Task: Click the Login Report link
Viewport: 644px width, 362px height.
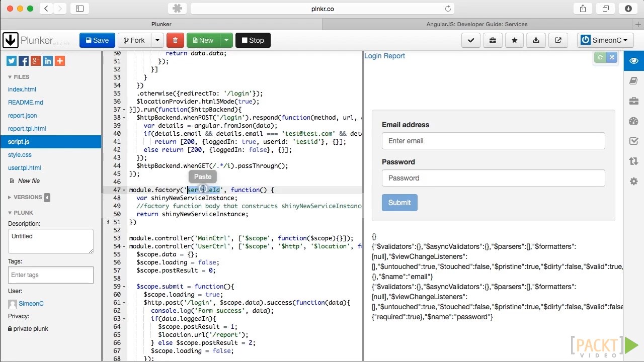Action: point(384,56)
